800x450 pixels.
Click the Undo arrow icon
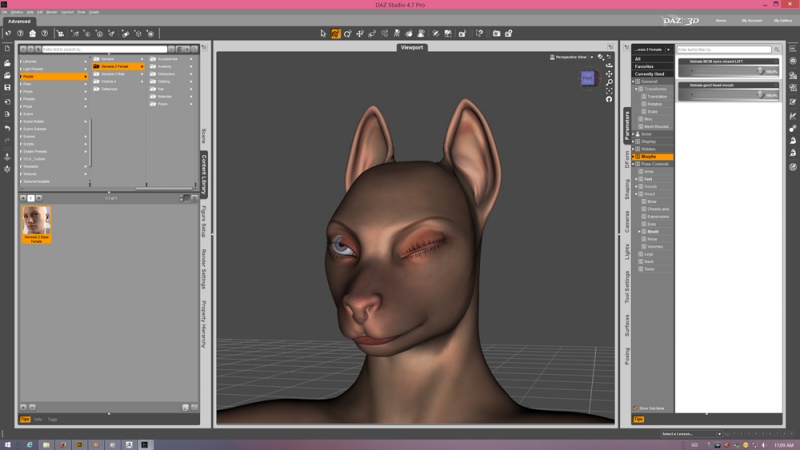click(x=7, y=128)
